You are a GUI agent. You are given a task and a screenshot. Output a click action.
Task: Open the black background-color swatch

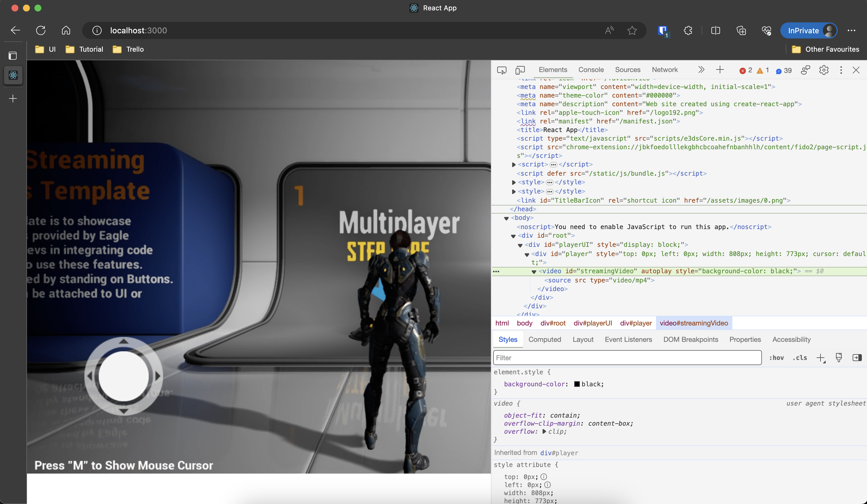[577, 384]
